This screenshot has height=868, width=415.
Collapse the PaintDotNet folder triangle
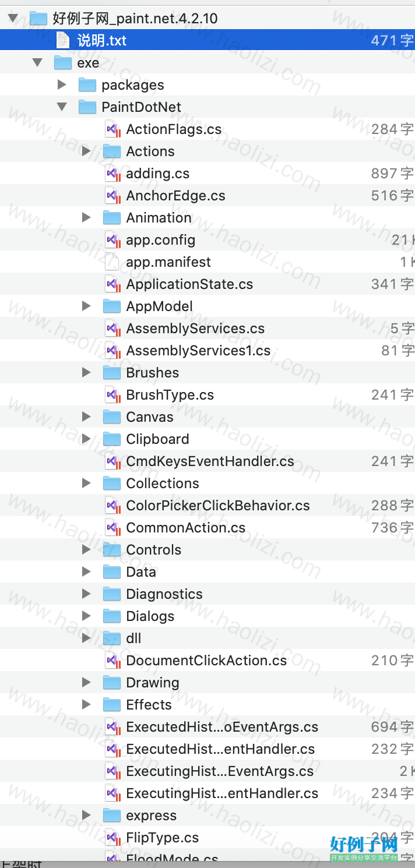click(x=62, y=107)
